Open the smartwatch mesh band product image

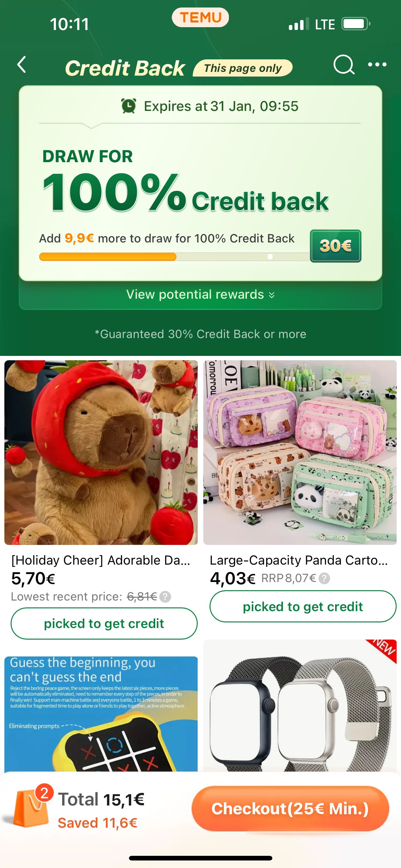pos(300,705)
